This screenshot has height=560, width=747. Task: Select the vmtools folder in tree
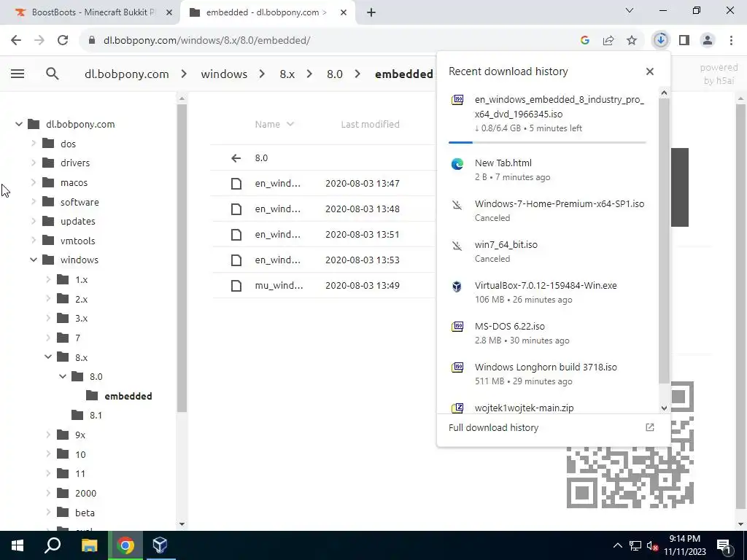pos(77,241)
